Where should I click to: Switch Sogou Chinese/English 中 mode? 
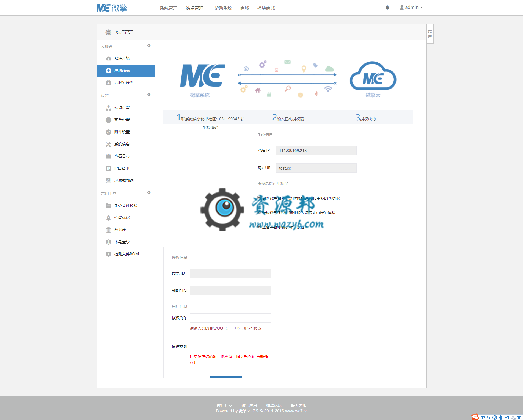[x=483, y=418]
